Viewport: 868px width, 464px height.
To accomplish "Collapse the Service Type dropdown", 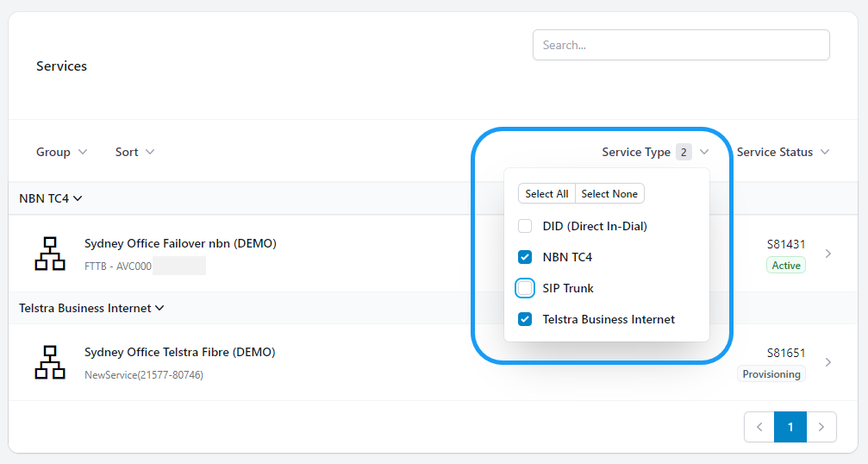I will point(655,152).
